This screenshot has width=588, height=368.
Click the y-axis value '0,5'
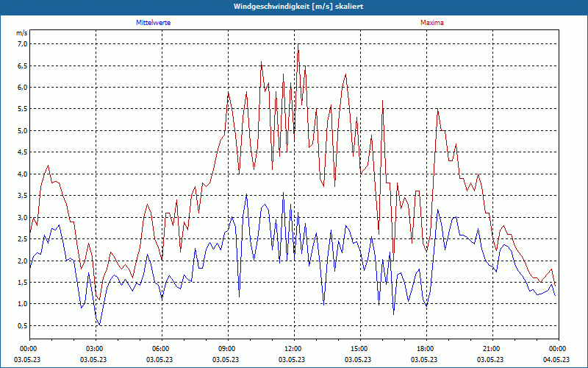[x=23, y=325]
